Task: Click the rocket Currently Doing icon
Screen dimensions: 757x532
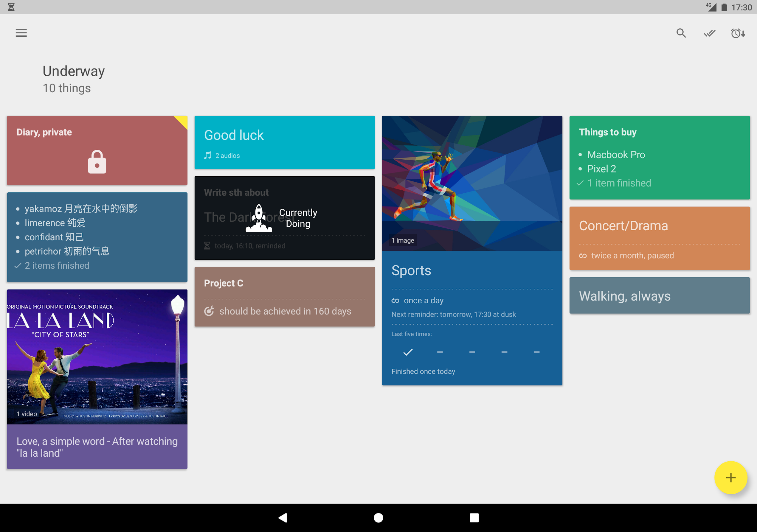Action: [259, 218]
